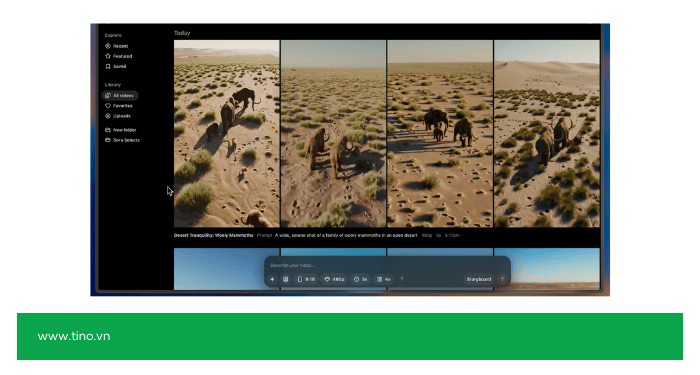Click the Storyboard button
Screen dimensions: 700x375
[x=479, y=279]
